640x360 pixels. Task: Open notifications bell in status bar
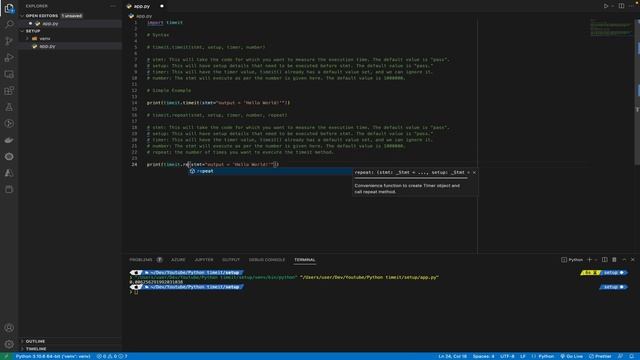(632, 356)
